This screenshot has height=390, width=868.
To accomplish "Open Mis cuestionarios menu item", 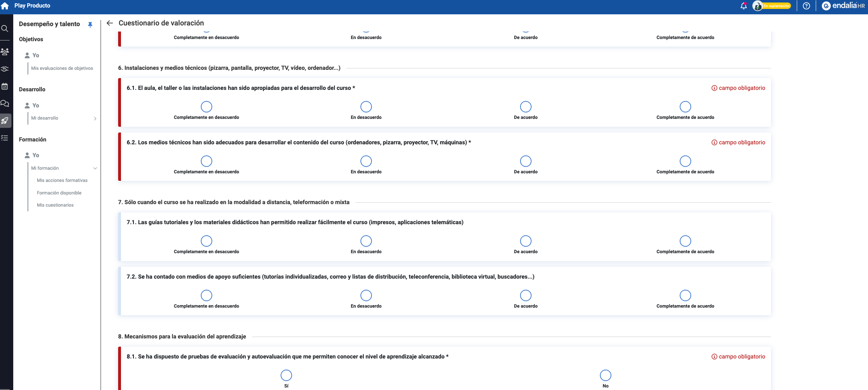I will pyautogui.click(x=55, y=205).
